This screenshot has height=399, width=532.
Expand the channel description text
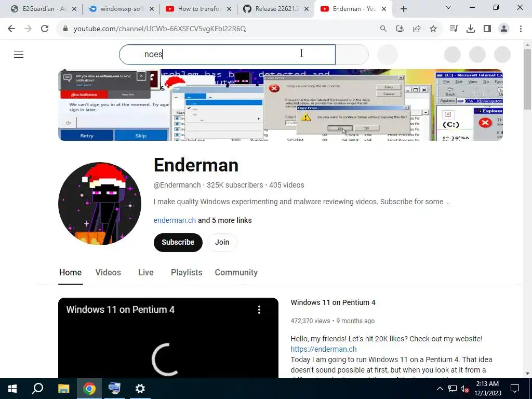pos(302,202)
